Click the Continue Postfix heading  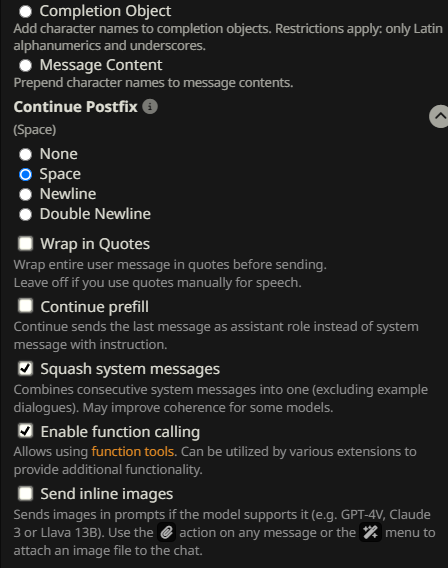coord(75,107)
